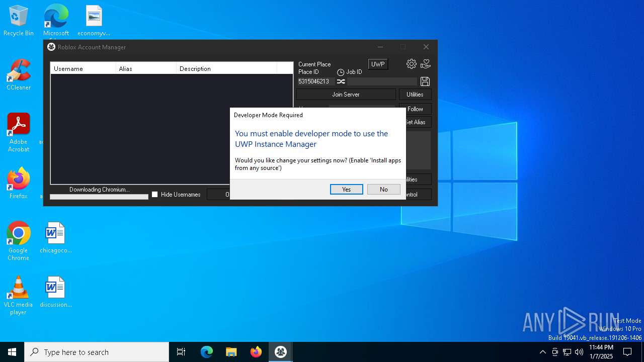Save Place ID with the floppy icon
The image size is (644, 362).
425,81
